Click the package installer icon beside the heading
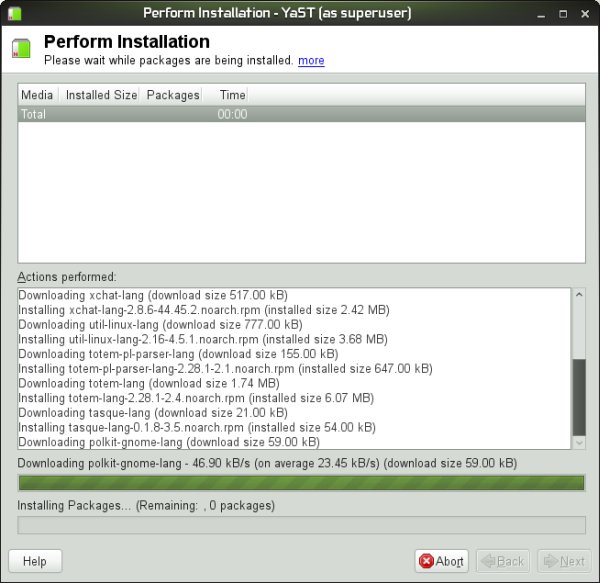 pos(21,48)
